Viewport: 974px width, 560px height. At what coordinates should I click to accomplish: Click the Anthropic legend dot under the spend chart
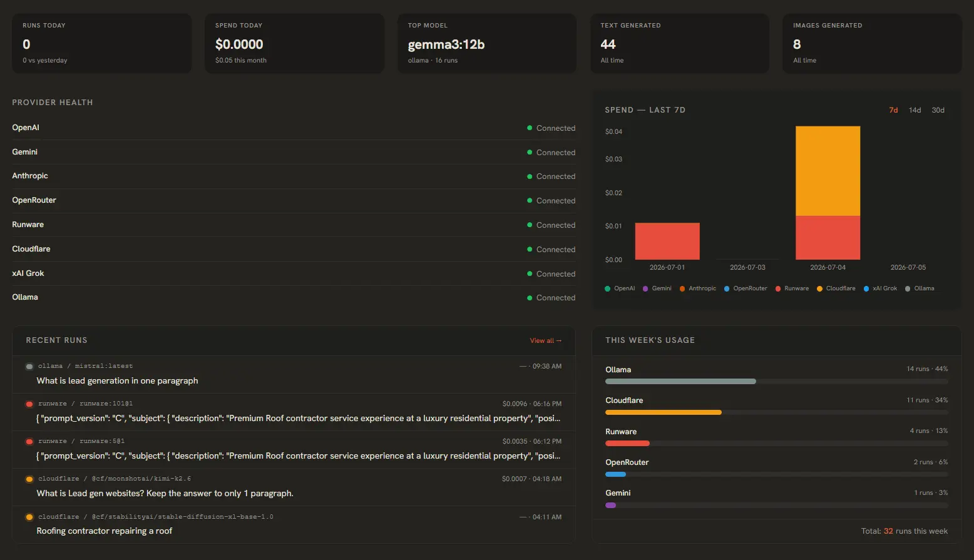pyautogui.click(x=682, y=288)
